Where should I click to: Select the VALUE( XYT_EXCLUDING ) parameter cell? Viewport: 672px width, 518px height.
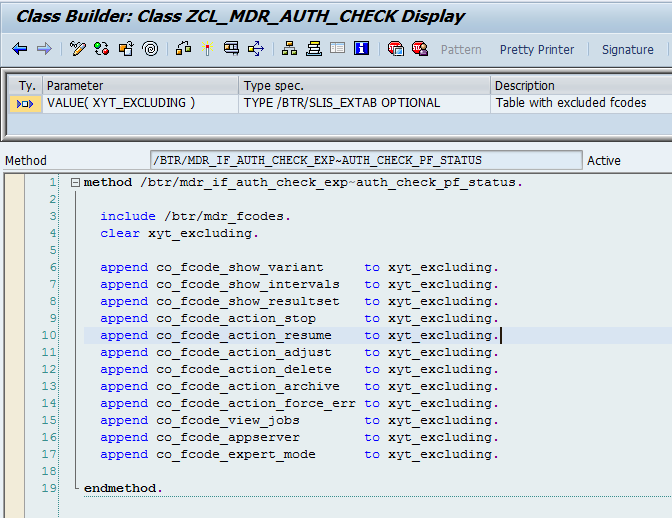pyautogui.click(x=140, y=103)
